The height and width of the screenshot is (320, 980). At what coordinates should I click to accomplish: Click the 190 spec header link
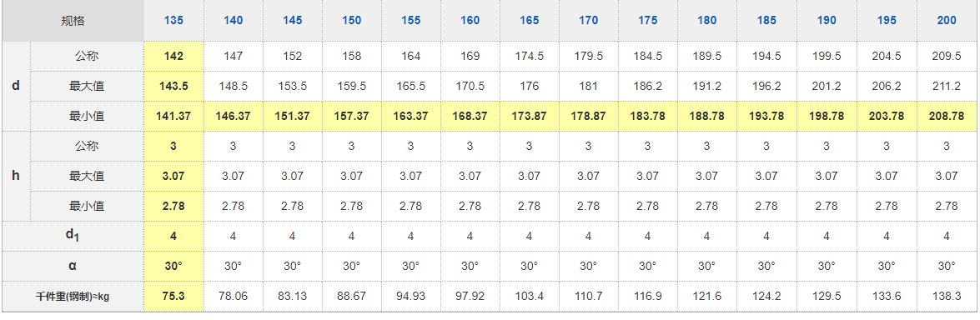click(x=827, y=21)
